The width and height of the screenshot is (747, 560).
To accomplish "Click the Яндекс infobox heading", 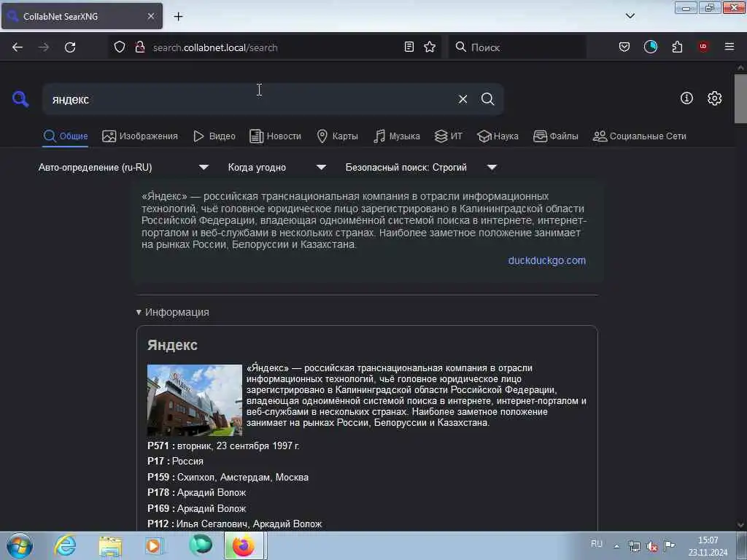I will click(x=172, y=345).
